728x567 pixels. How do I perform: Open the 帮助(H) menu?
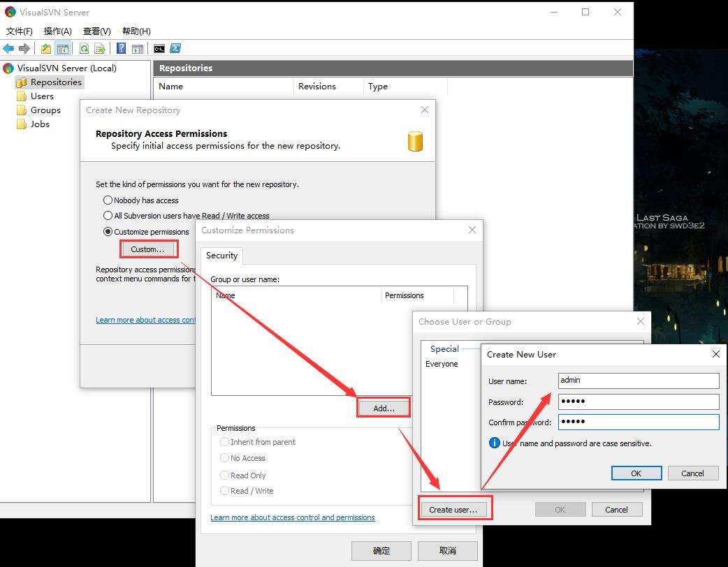pyautogui.click(x=136, y=31)
